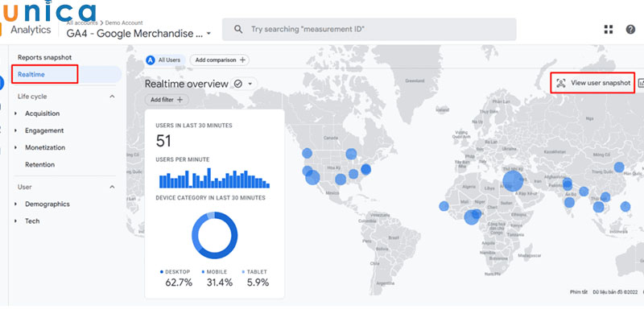Click the View user snapshot icon

(561, 83)
